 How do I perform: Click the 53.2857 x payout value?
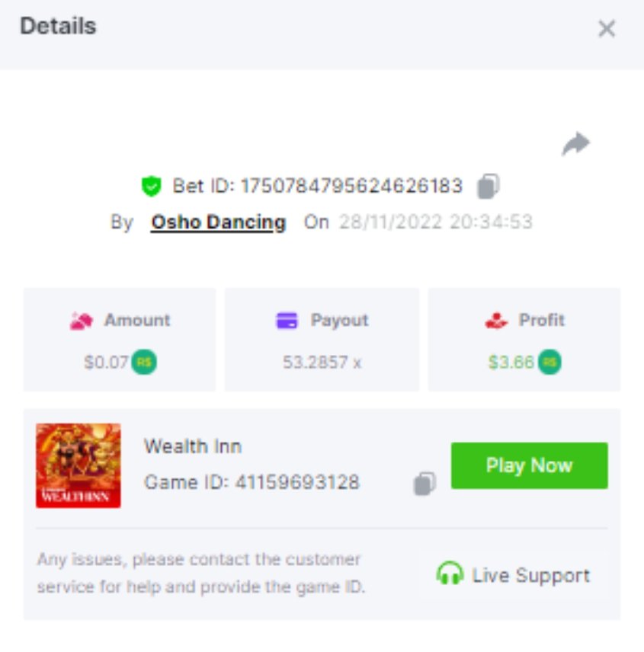pyautogui.click(x=322, y=362)
